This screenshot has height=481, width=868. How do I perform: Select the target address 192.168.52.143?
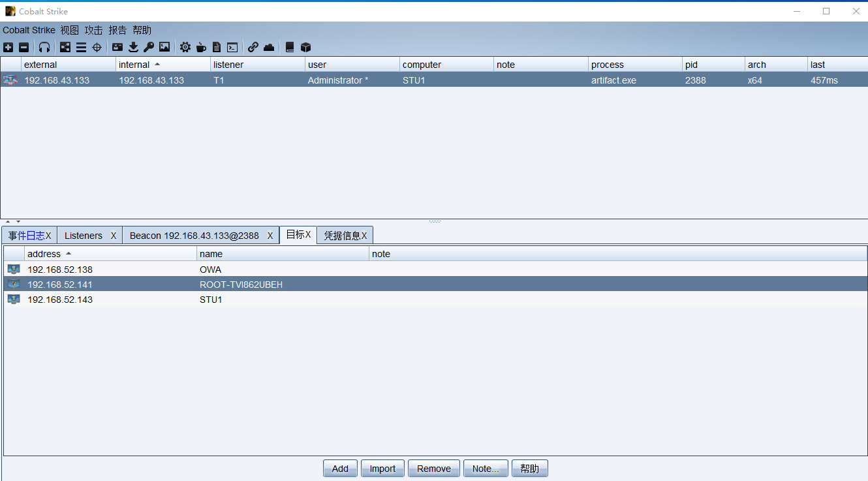pyautogui.click(x=60, y=300)
